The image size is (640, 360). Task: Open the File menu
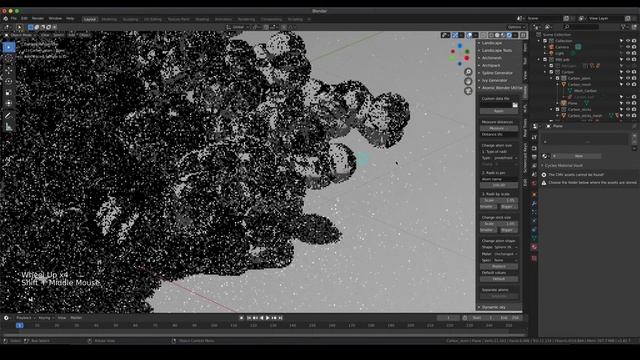[14, 19]
